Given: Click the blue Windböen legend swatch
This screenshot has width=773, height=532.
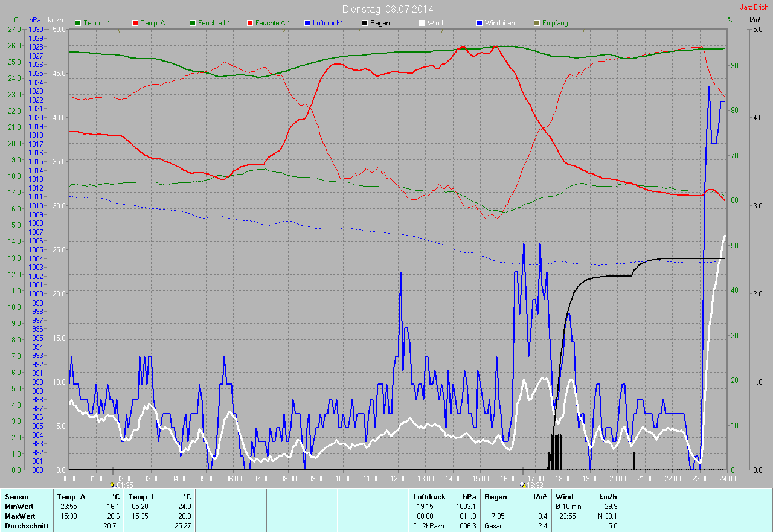Looking at the screenshot, I should tap(480, 23).
